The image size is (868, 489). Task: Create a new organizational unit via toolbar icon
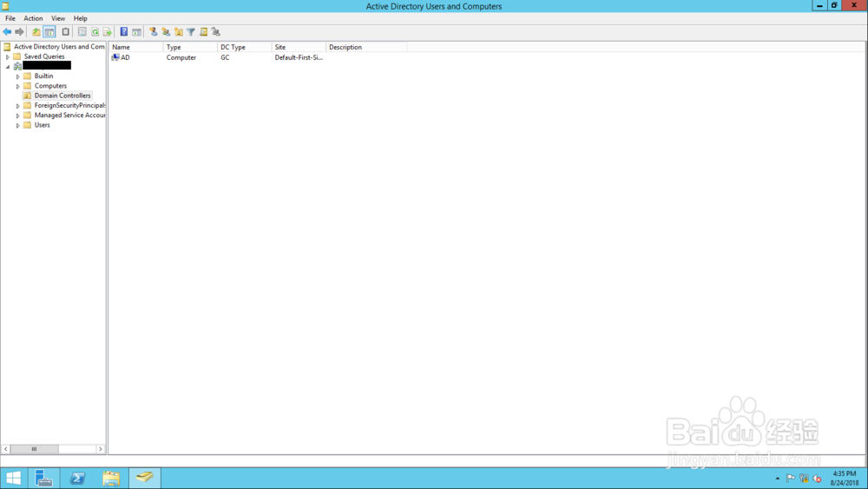click(x=178, y=32)
